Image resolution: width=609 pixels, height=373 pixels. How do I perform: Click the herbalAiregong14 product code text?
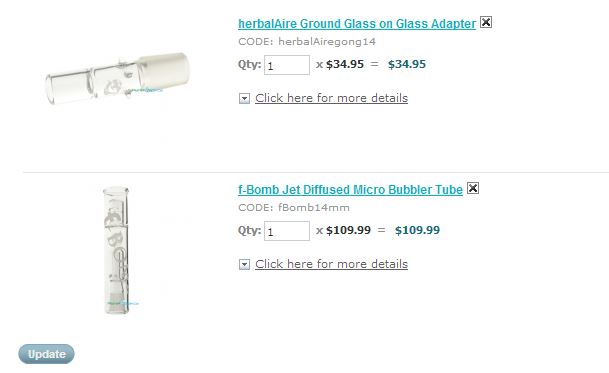pyautogui.click(x=327, y=42)
